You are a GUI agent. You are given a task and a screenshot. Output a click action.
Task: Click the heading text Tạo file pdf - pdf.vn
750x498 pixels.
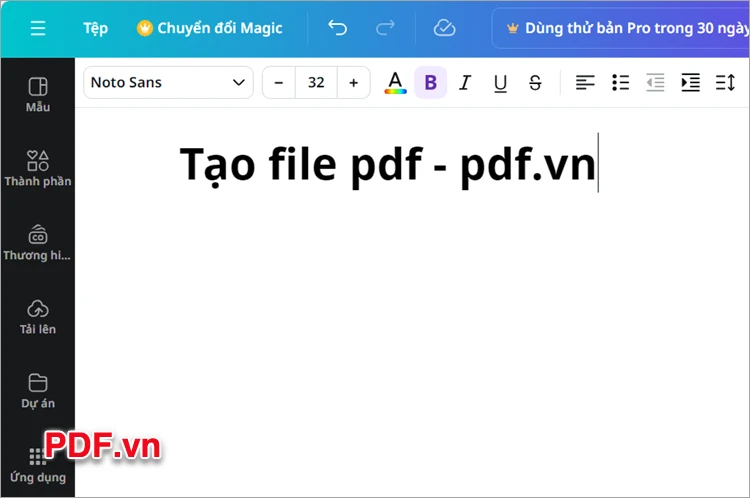pos(388,165)
